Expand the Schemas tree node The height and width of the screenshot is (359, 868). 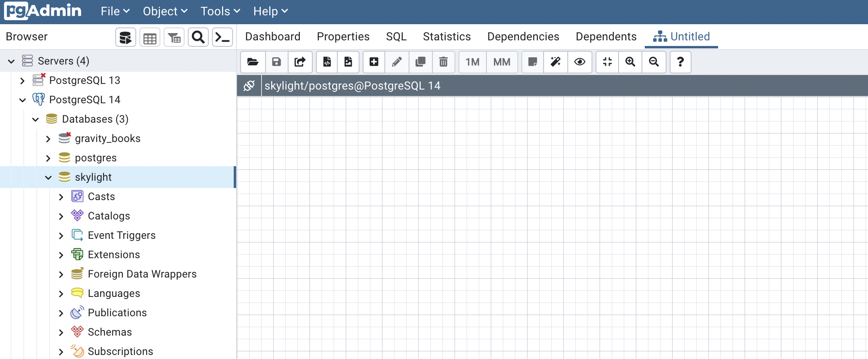tap(61, 332)
